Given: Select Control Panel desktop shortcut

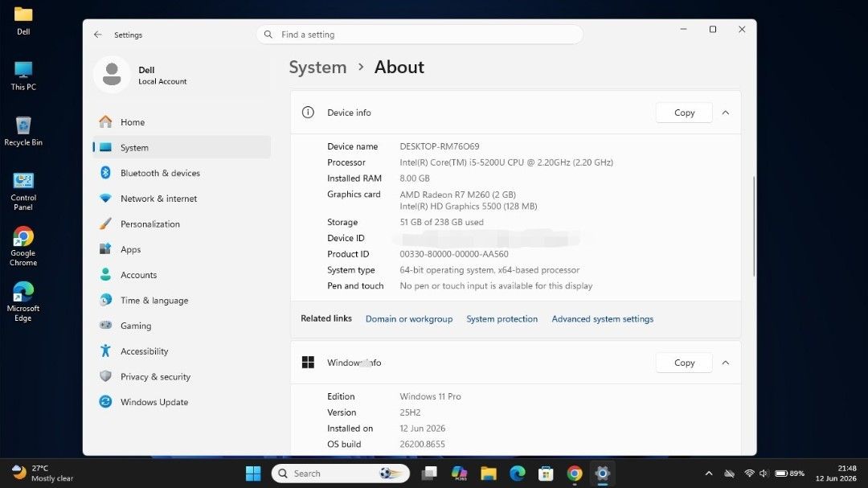Looking at the screenshot, I should point(23,191).
